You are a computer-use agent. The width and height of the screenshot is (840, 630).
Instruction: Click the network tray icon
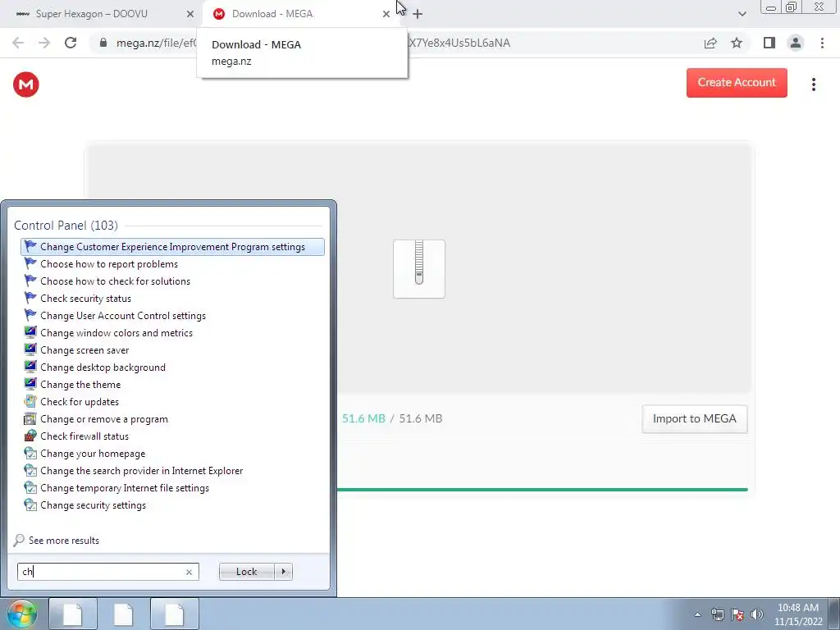(717, 614)
